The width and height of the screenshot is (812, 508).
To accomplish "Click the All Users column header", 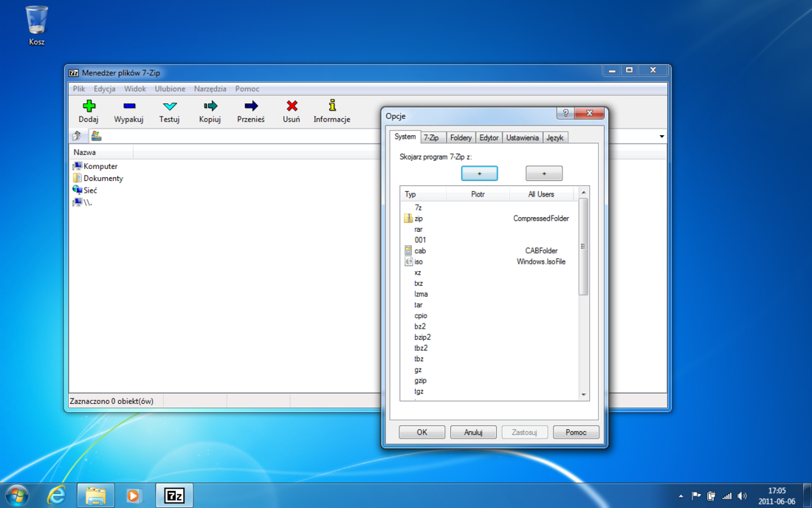I will (541, 194).
